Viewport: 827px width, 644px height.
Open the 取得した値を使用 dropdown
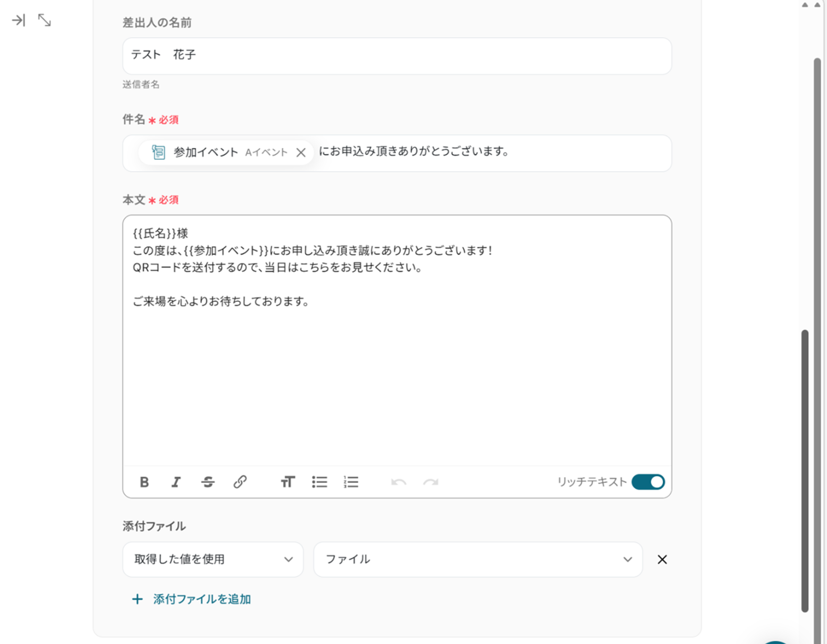pos(213,559)
